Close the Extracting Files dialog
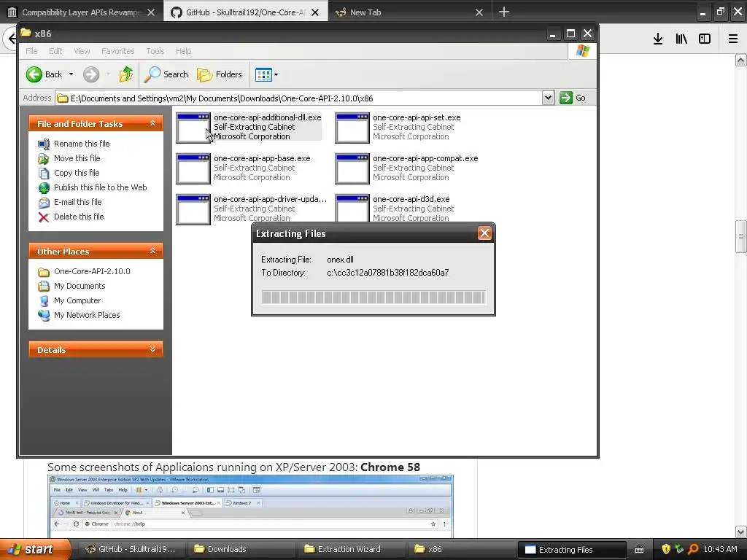This screenshot has height=560, width=747. (484, 233)
